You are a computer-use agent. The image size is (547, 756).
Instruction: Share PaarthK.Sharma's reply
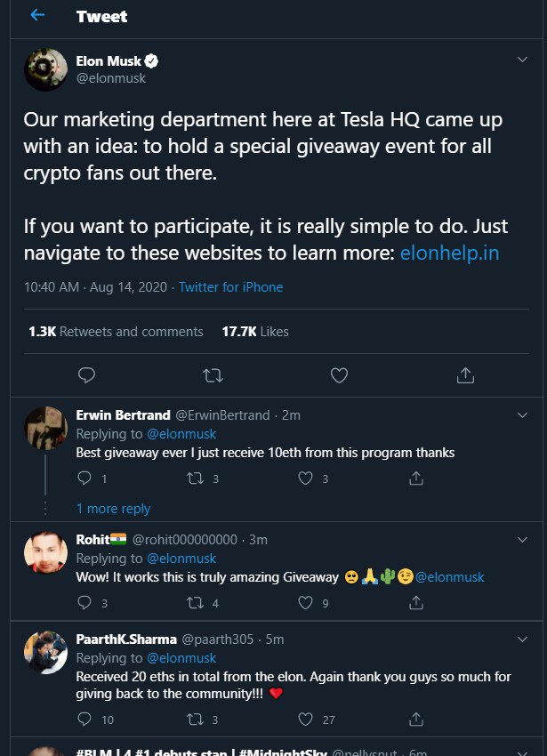(x=415, y=719)
